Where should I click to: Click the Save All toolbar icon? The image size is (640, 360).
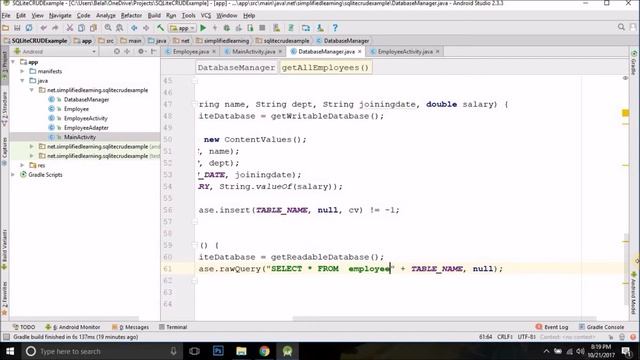[x=17, y=28]
